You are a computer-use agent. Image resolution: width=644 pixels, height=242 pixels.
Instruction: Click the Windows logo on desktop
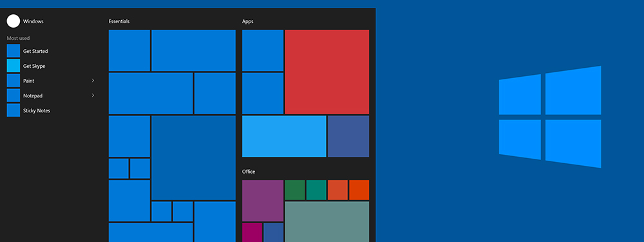(550, 117)
